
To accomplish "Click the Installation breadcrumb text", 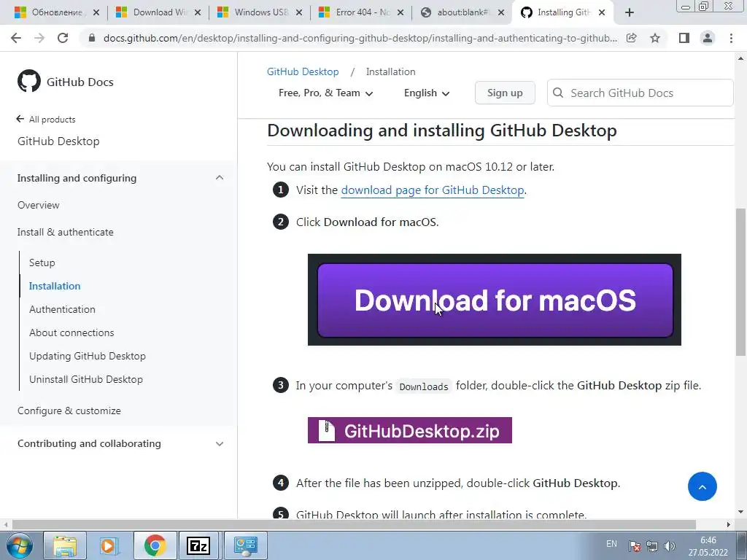I will click(391, 71).
